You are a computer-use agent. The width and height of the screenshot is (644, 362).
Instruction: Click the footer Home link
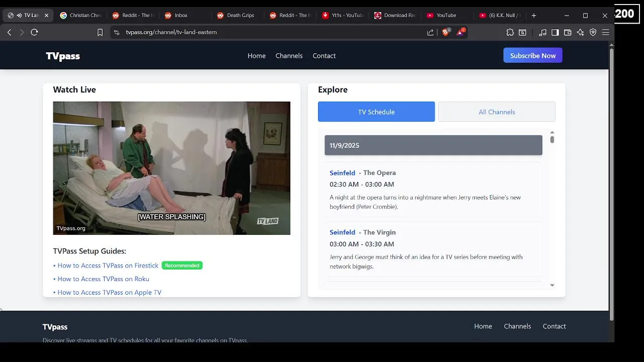click(x=483, y=326)
